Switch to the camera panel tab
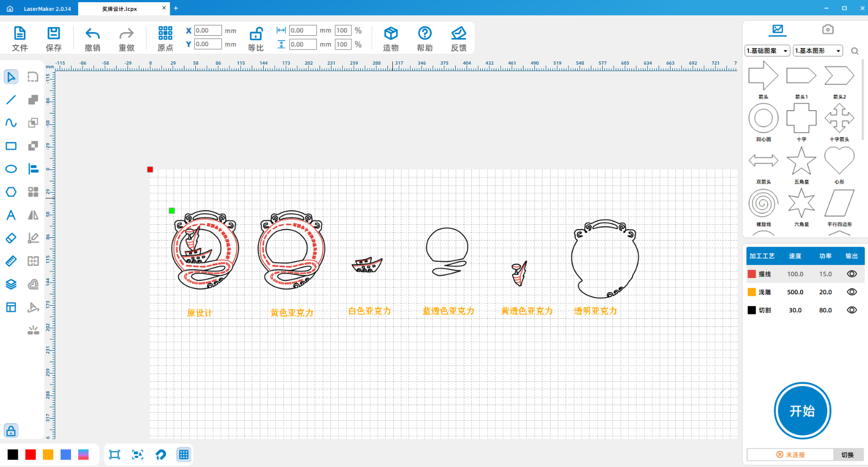The image size is (868, 467). [827, 29]
